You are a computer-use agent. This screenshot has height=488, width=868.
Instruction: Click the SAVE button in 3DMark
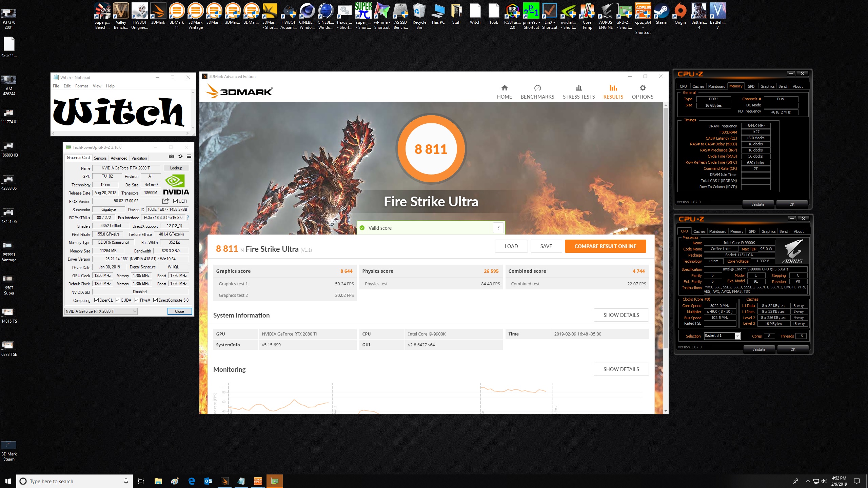pos(546,246)
